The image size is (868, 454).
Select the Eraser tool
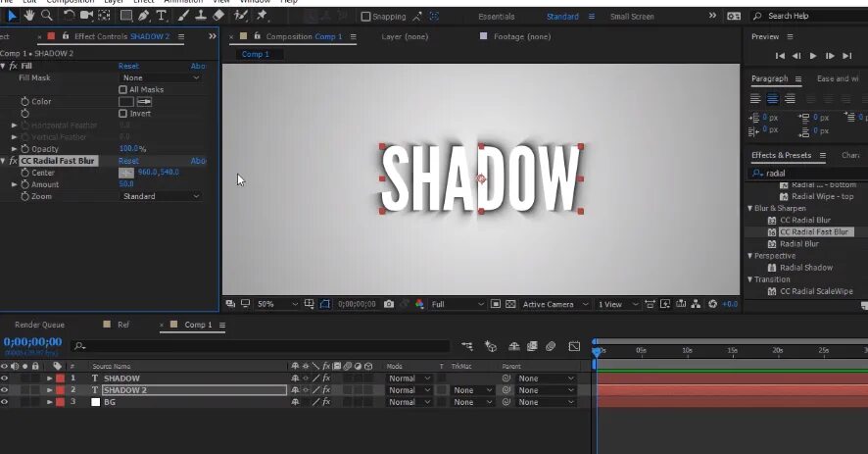pos(218,16)
